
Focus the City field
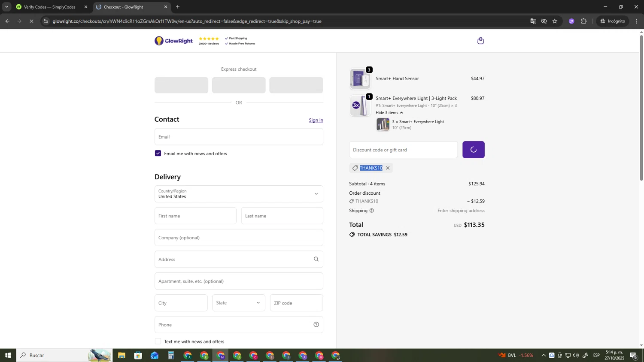(181, 303)
